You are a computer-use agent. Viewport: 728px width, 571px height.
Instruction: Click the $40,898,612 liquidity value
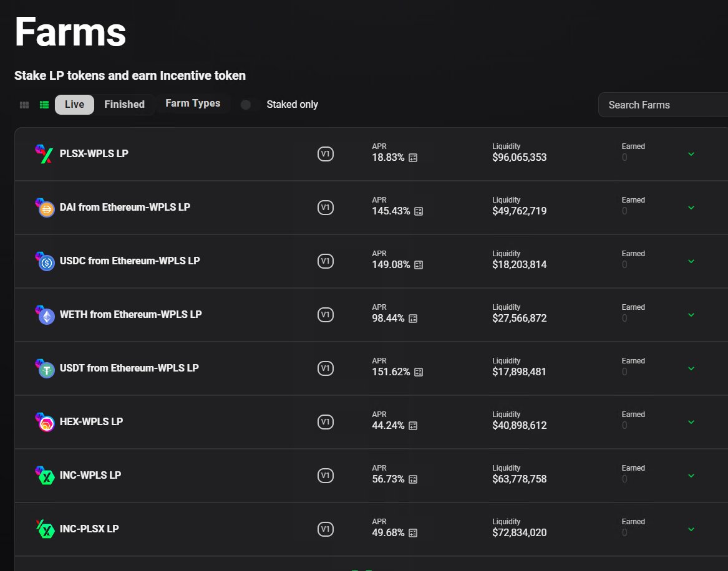pyautogui.click(x=520, y=425)
